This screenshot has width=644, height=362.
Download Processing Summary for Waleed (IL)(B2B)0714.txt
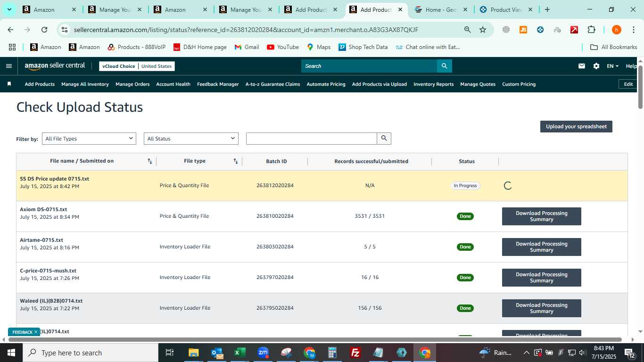[x=541, y=308]
